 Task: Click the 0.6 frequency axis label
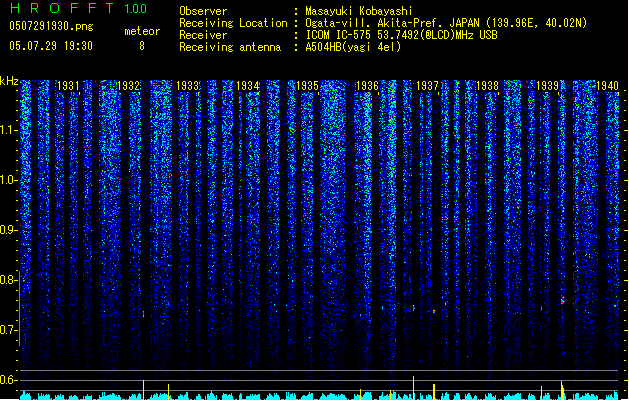click(8, 380)
